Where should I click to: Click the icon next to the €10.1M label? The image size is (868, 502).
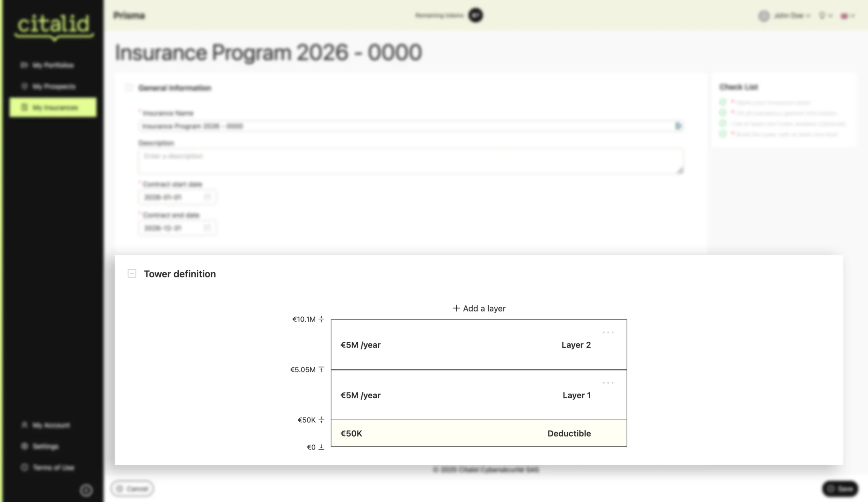pos(321,319)
